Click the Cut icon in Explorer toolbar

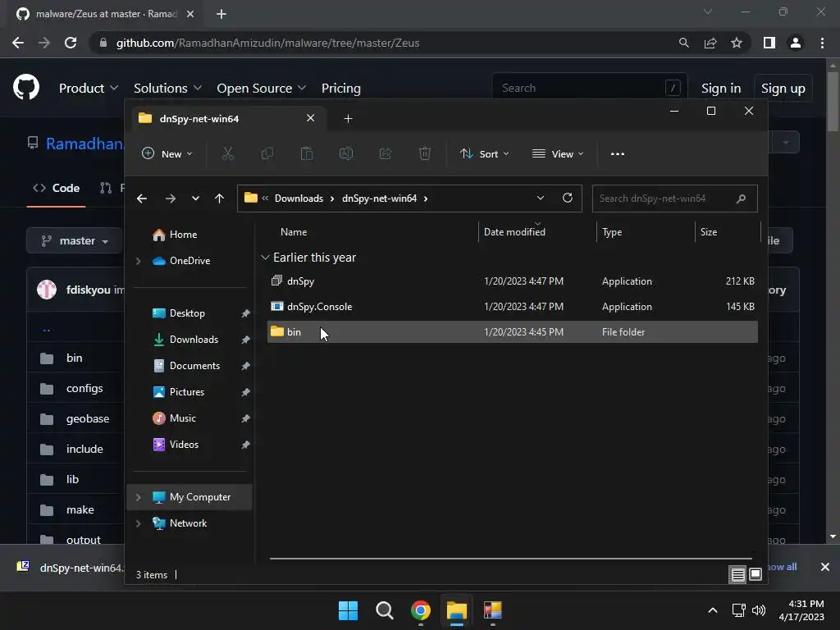click(228, 153)
